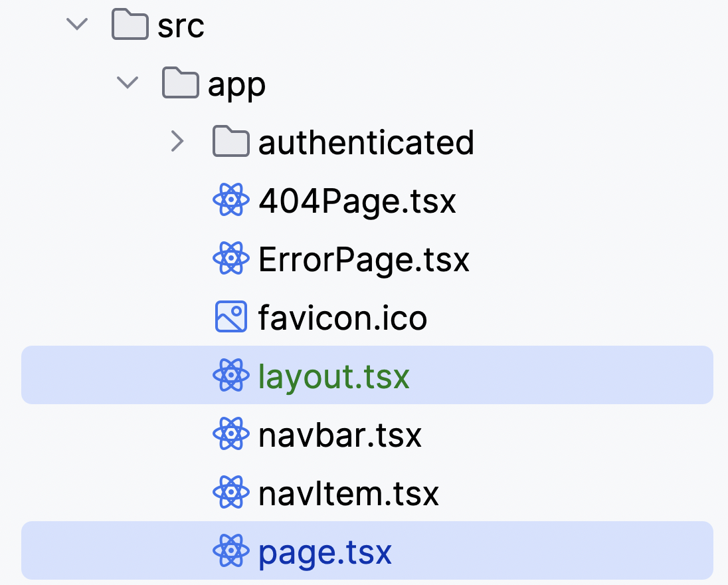Click the selected page.tsx entry
Screen dimensions: 728x585
[x=323, y=552]
